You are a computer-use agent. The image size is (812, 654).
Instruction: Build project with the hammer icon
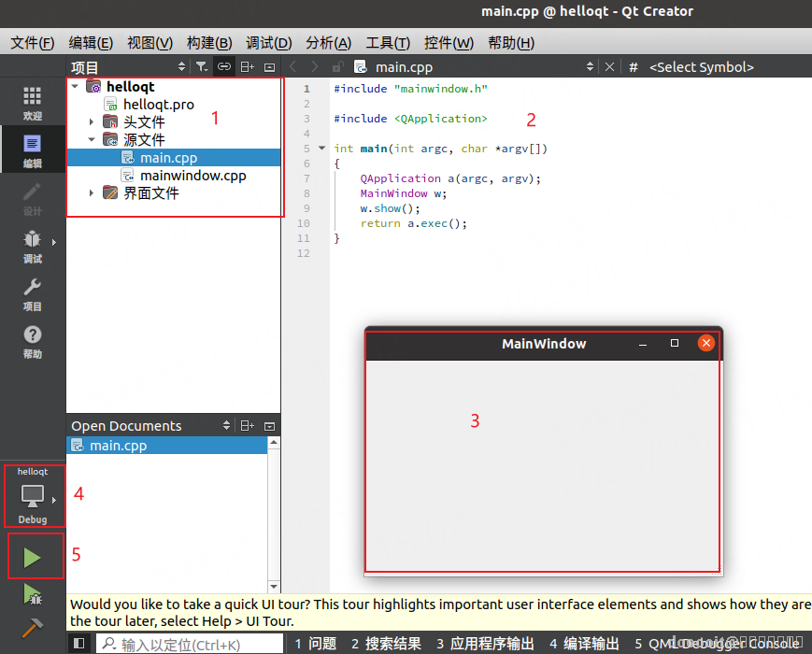32,628
